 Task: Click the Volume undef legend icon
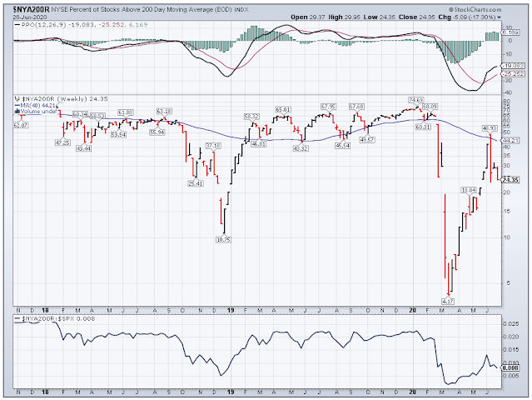pyautogui.click(x=17, y=111)
